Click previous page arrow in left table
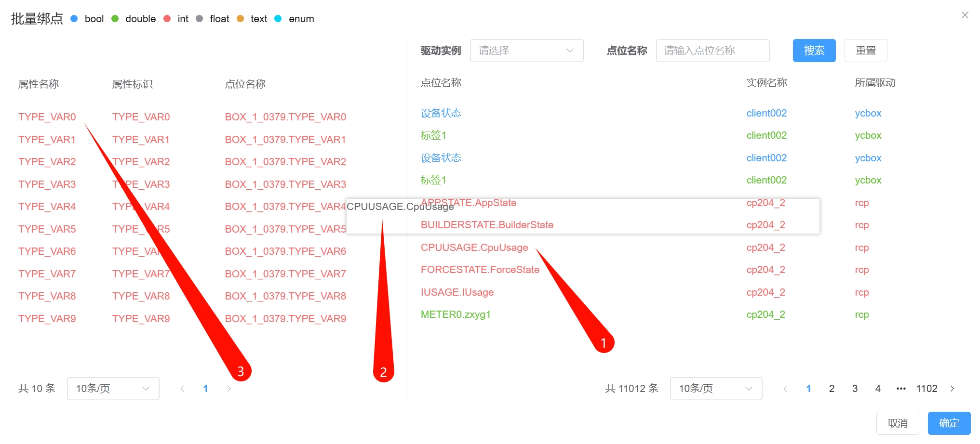Screen dimensions: 980x444 pyautogui.click(x=182, y=389)
